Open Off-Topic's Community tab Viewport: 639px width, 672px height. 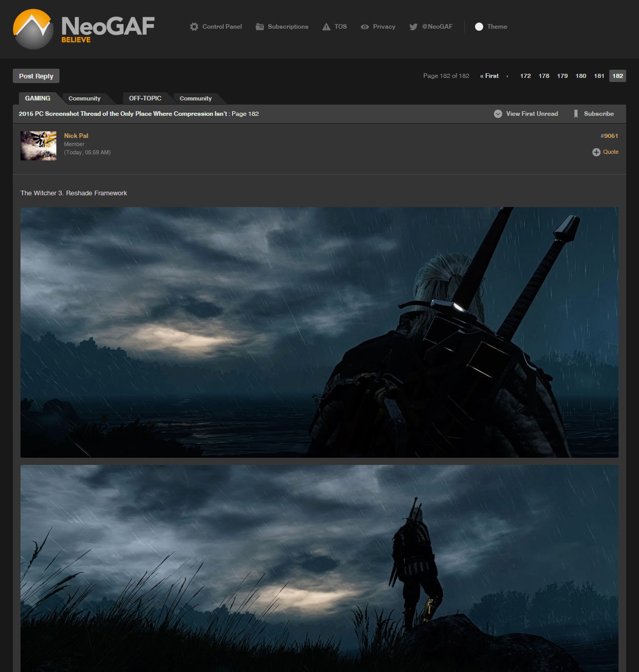pos(196,98)
